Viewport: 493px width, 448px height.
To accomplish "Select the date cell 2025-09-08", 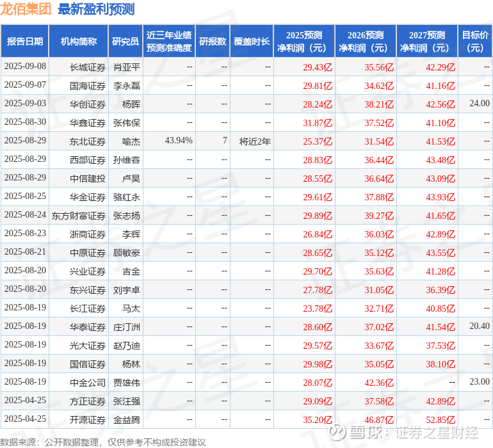I will [x=25, y=67].
